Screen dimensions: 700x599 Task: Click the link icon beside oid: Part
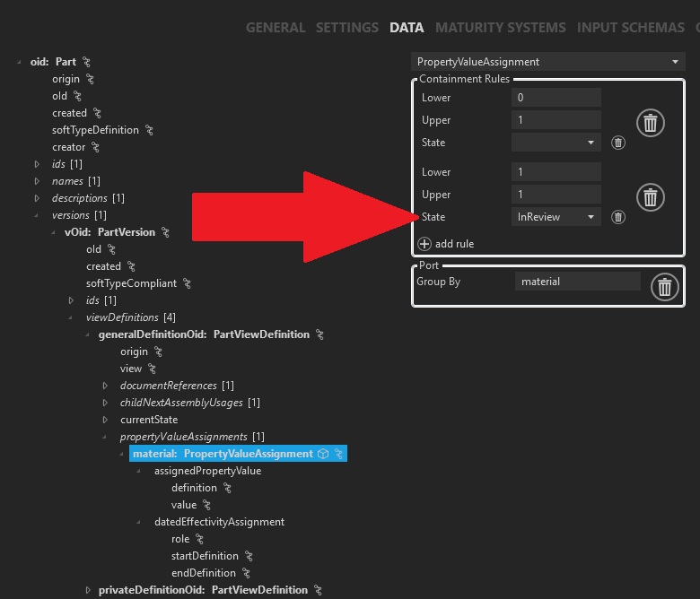coord(87,62)
